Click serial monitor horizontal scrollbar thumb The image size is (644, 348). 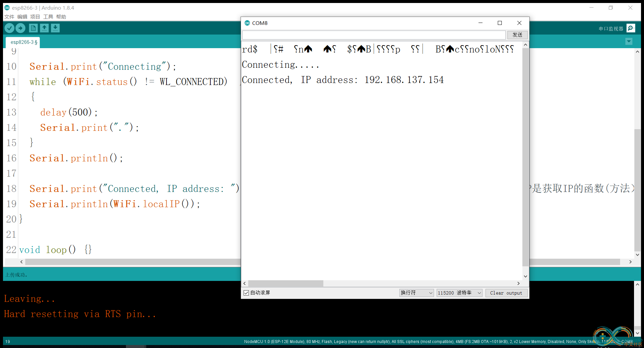point(286,283)
